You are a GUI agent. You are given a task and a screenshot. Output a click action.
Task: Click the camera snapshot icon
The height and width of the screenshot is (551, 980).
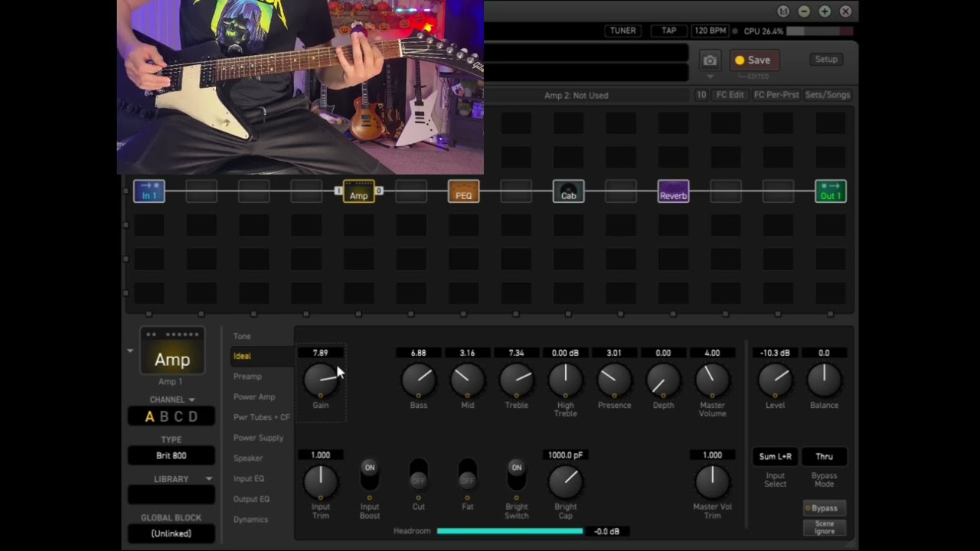pos(710,60)
